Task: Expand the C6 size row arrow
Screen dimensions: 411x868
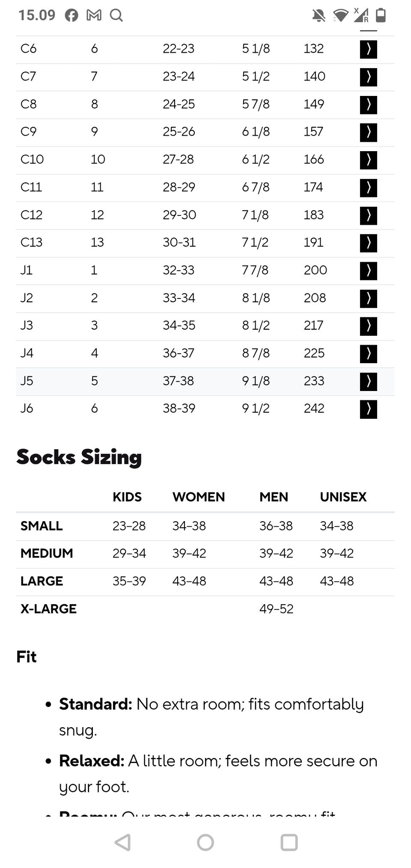Action: tap(368, 49)
